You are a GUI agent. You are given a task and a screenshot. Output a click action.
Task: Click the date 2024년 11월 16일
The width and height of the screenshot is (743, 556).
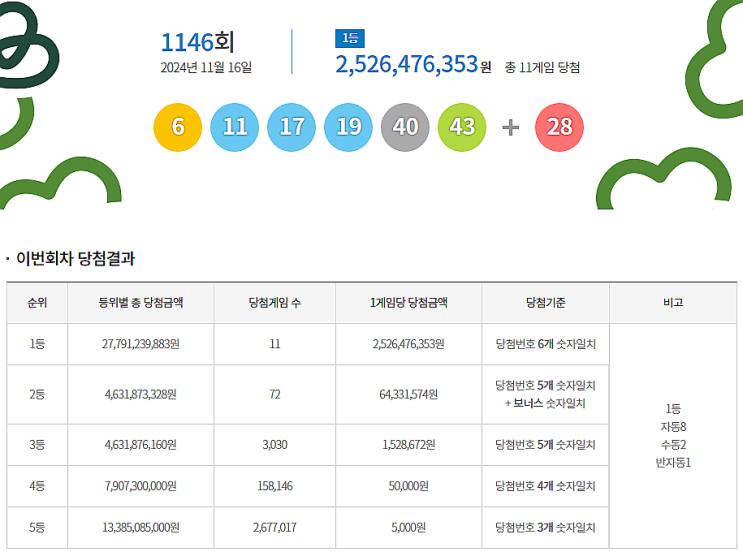206,67
